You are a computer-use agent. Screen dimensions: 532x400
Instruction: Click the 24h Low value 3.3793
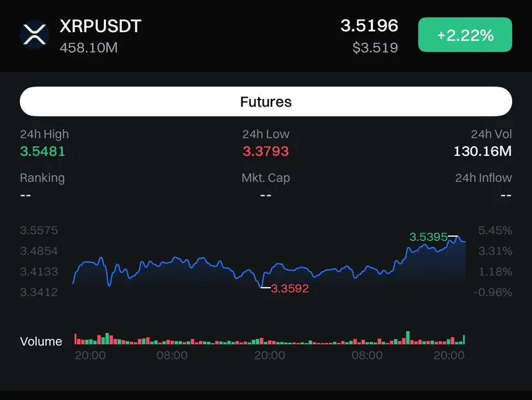266,151
